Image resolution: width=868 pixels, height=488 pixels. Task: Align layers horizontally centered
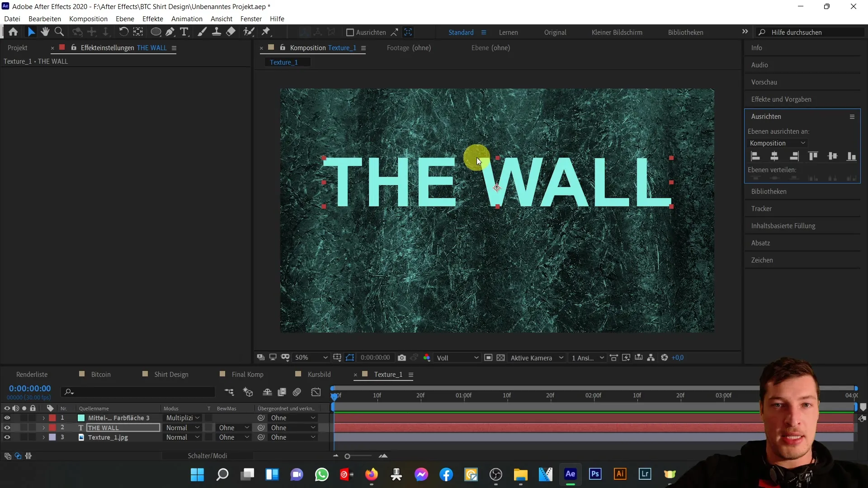click(774, 156)
